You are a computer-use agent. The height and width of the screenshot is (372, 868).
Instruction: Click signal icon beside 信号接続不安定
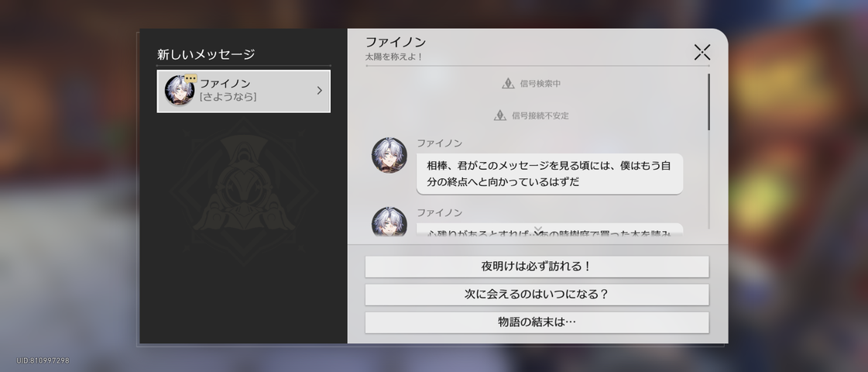coord(500,115)
